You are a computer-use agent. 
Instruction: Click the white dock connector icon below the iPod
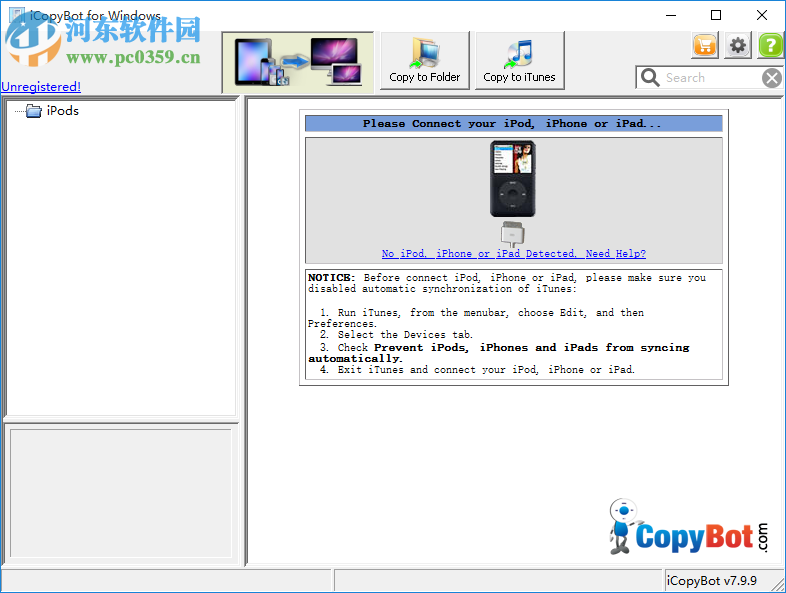pos(513,234)
